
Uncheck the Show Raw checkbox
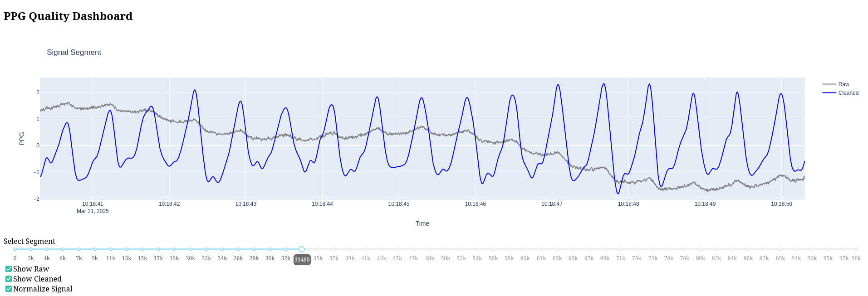point(9,269)
